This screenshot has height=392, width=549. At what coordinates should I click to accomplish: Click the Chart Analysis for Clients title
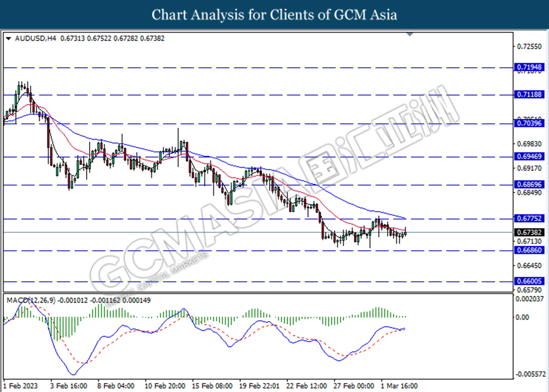click(274, 15)
